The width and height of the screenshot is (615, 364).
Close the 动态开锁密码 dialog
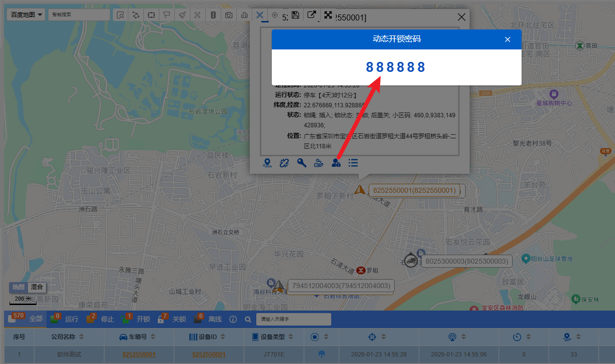(x=507, y=39)
